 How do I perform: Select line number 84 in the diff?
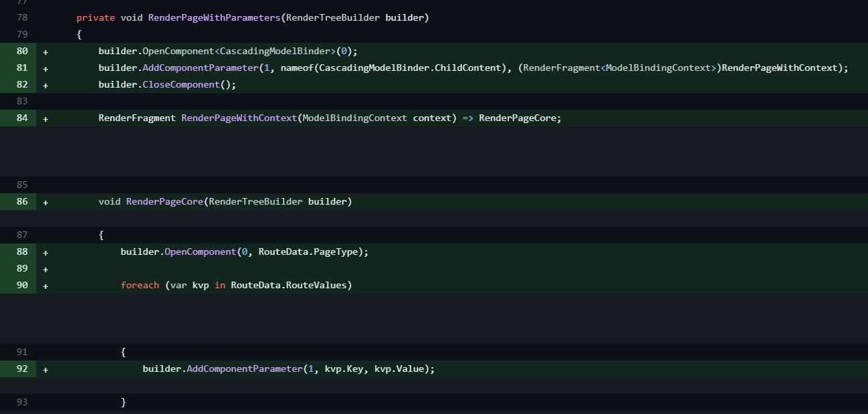tap(22, 118)
